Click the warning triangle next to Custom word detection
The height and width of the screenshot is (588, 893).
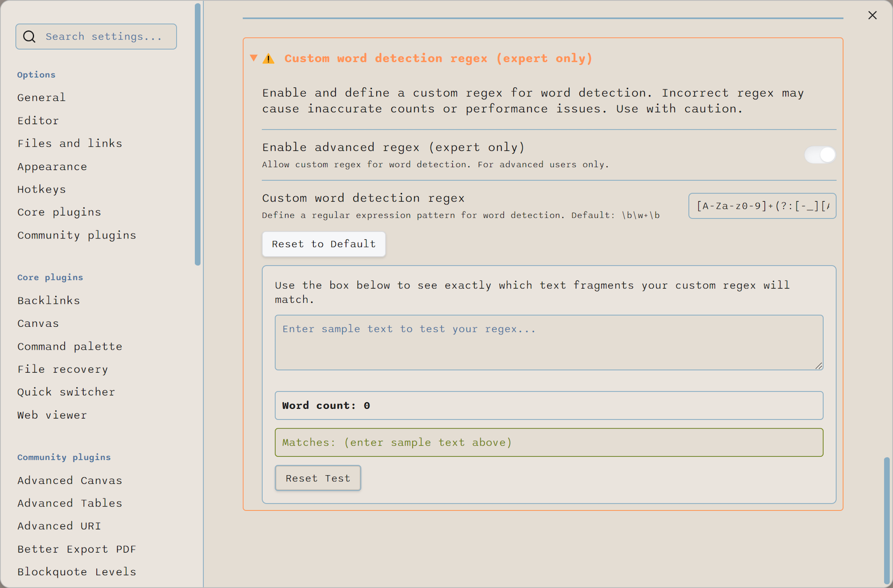tap(269, 58)
